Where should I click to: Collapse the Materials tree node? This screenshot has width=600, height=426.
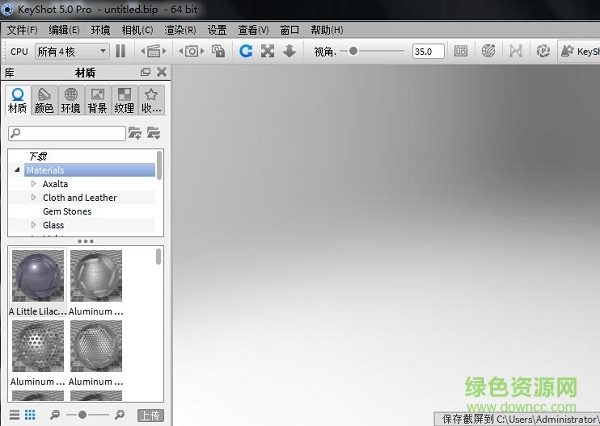[17, 170]
